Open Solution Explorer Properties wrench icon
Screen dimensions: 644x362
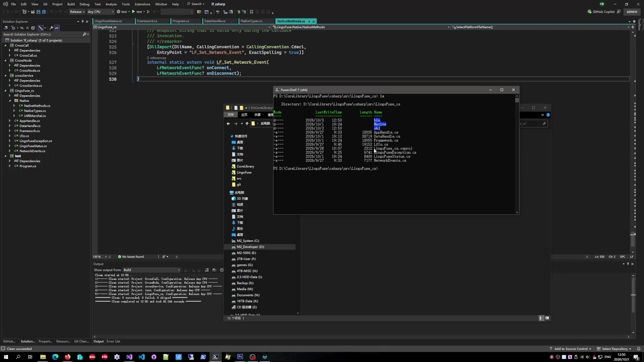(51, 28)
